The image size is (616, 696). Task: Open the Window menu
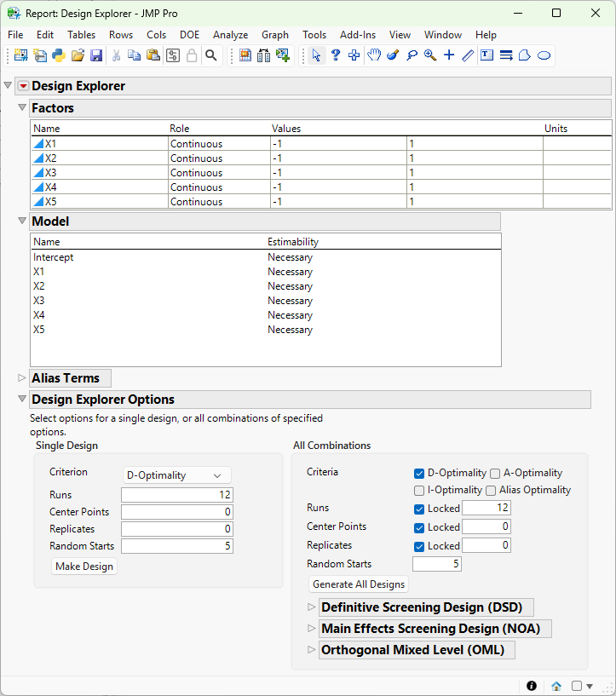(443, 35)
